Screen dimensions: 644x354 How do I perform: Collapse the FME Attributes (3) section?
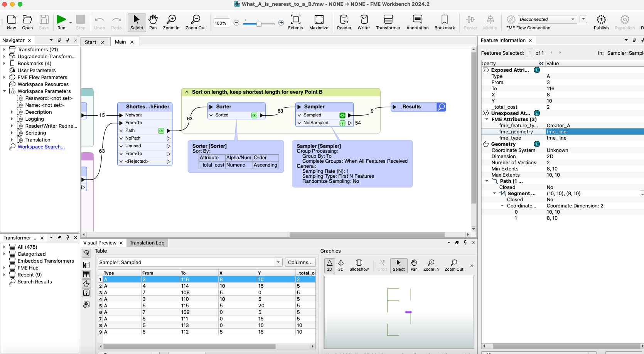487,119
